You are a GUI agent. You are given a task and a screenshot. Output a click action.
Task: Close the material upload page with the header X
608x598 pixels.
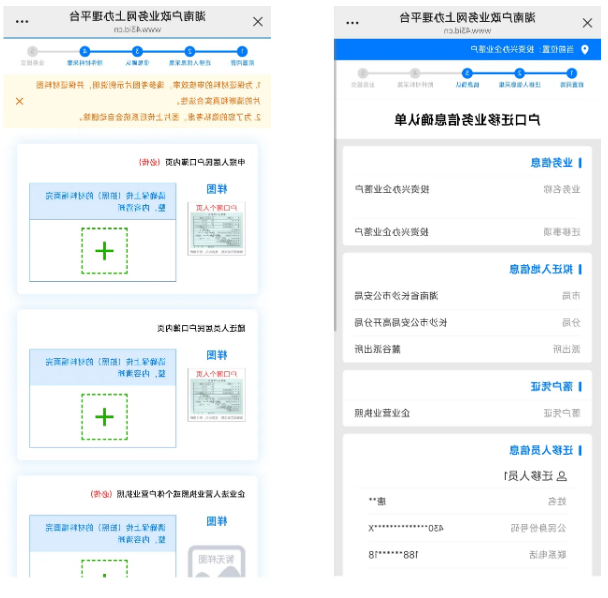pos(258,21)
